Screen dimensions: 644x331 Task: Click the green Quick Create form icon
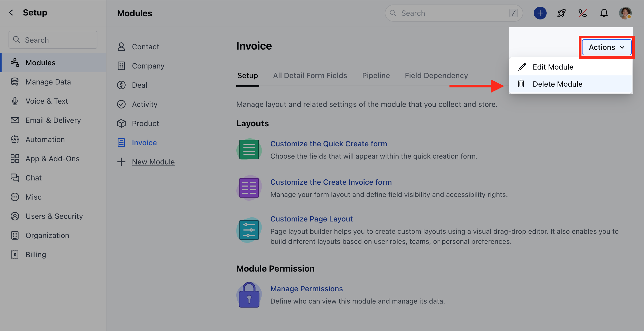249,150
